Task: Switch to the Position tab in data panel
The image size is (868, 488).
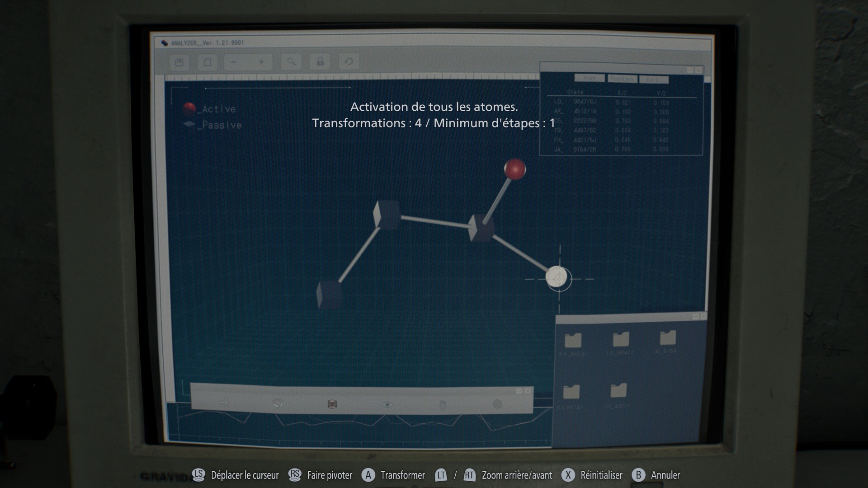Action: tap(622, 79)
